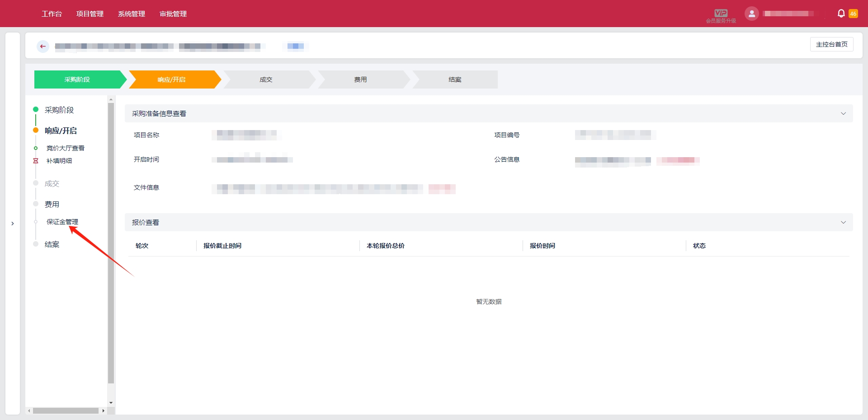Open 保证金管理 in the sidebar
This screenshot has width=868, height=420.
62,222
